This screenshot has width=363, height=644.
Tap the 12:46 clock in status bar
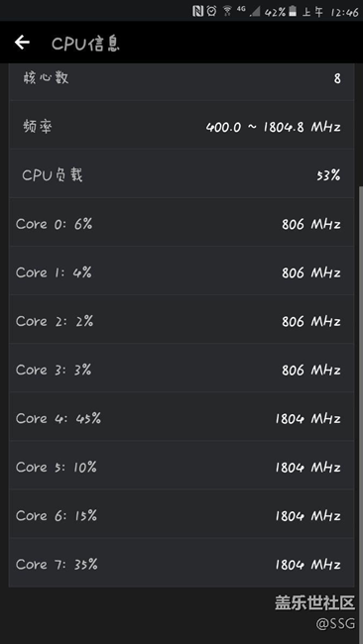coord(344,12)
